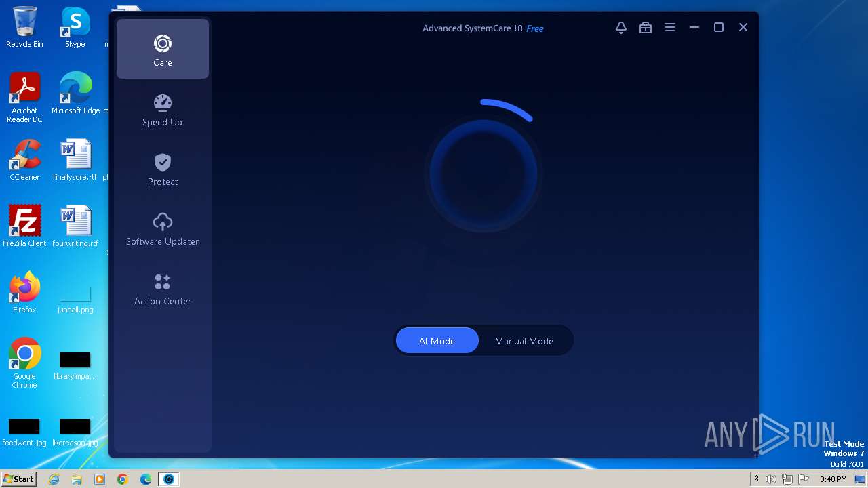Select the fourwriting.rtf file

pos(75,226)
